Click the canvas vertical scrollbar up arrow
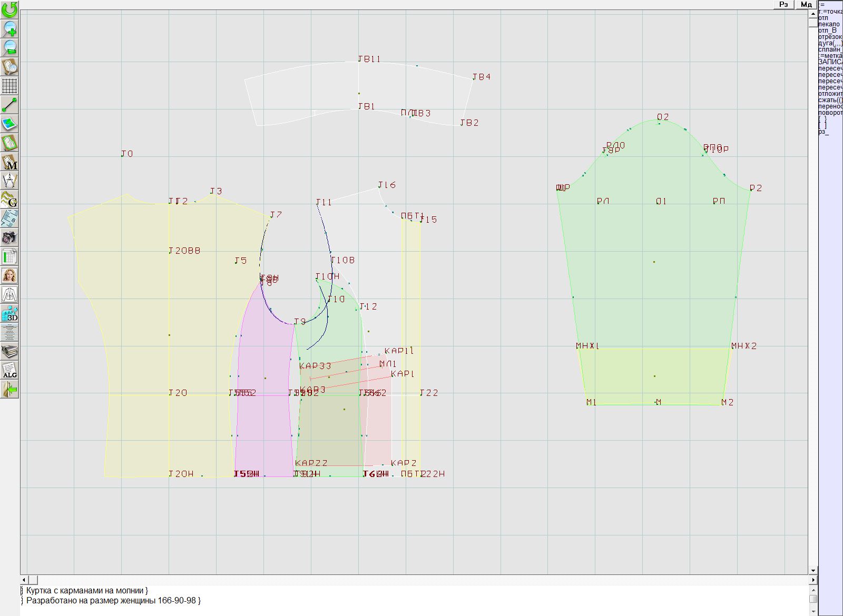Image resolution: width=843 pixels, height=616 pixels. pyautogui.click(x=813, y=13)
